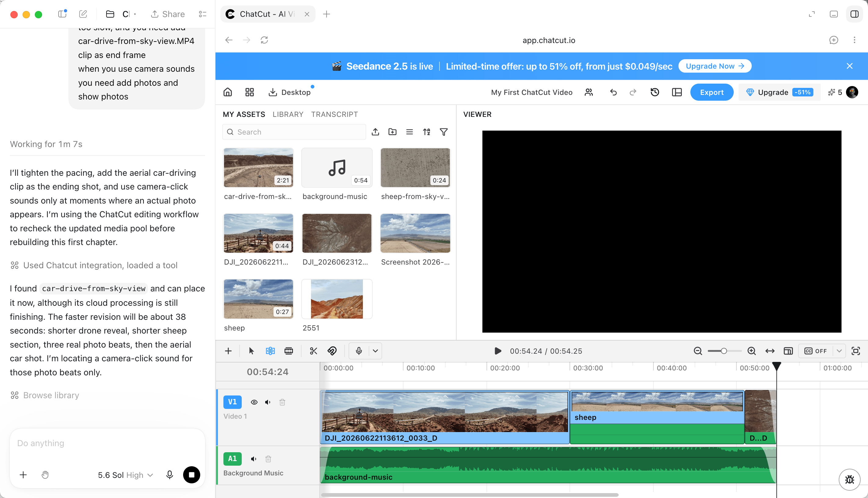Select the scissors split tool
The height and width of the screenshot is (498, 868).
(313, 351)
